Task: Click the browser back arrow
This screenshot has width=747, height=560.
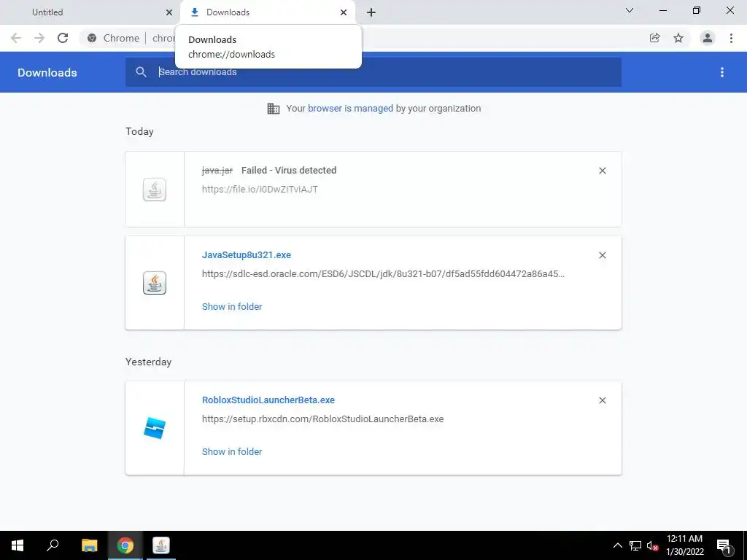Action: (x=16, y=38)
